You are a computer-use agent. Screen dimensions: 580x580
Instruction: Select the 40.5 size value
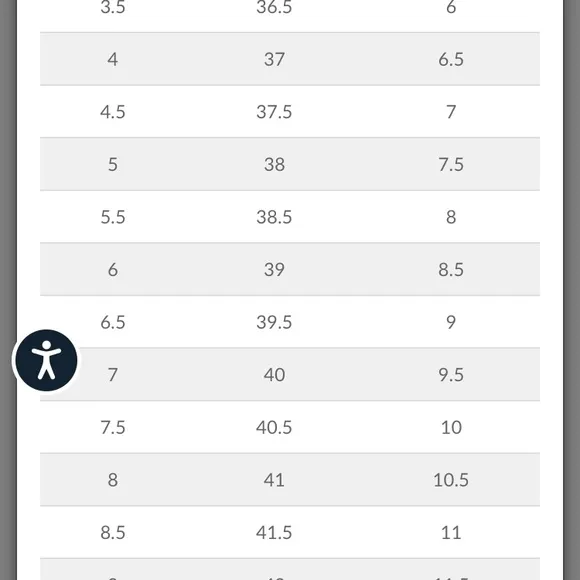[x=274, y=427]
